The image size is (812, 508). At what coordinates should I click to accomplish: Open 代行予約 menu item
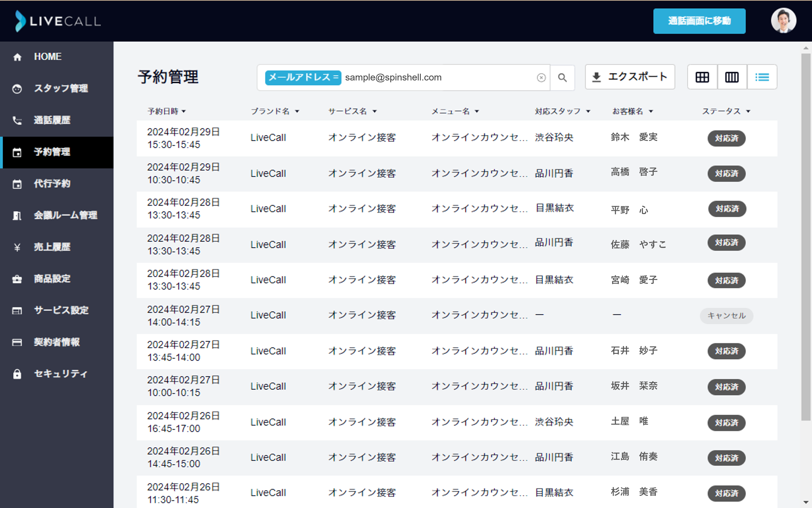pos(57,184)
